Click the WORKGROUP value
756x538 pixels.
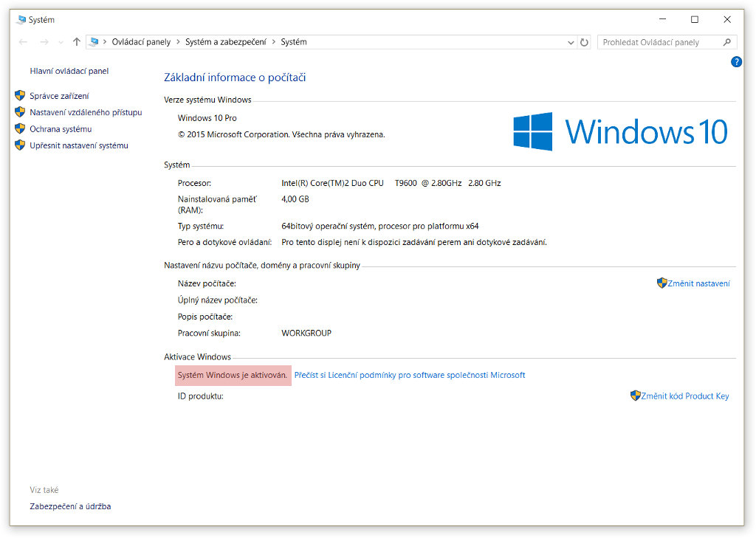tap(306, 333)
